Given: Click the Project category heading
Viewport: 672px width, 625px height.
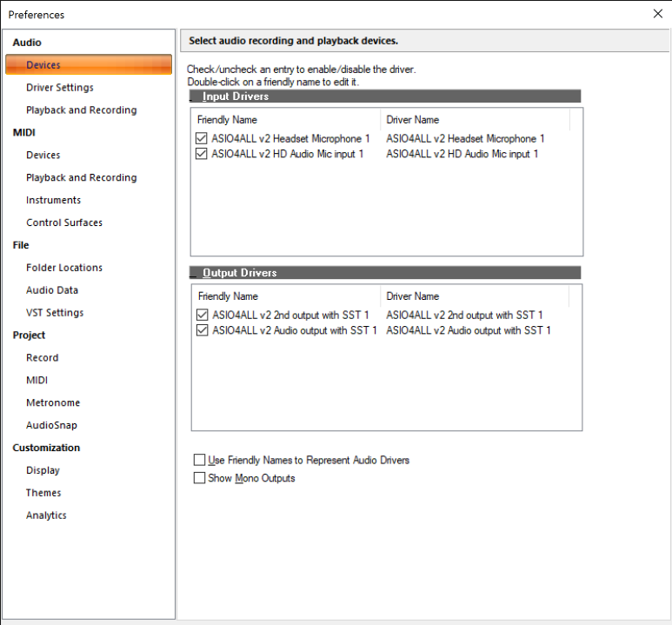Looking at the screenshot, I should point(29,336).
